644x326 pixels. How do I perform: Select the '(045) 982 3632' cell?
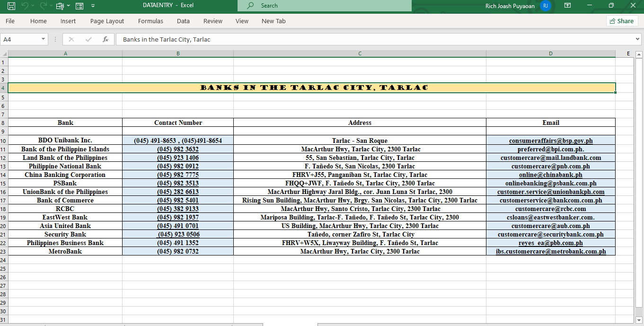(178, 149)
